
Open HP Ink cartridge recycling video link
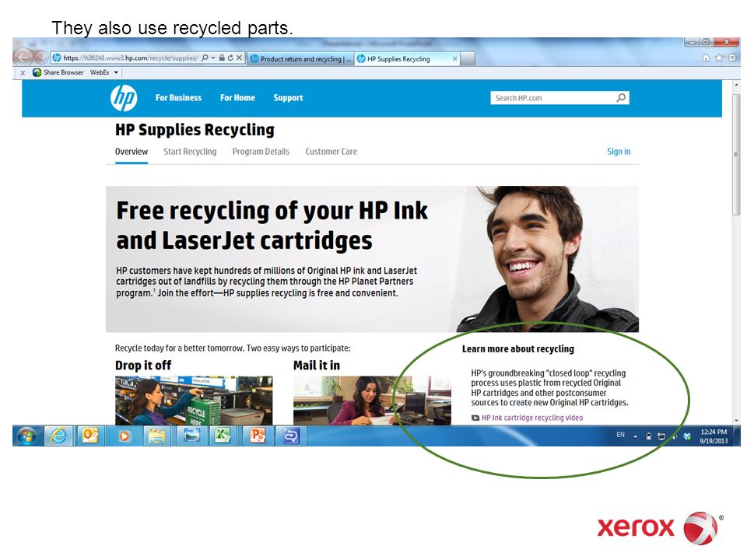532,418
